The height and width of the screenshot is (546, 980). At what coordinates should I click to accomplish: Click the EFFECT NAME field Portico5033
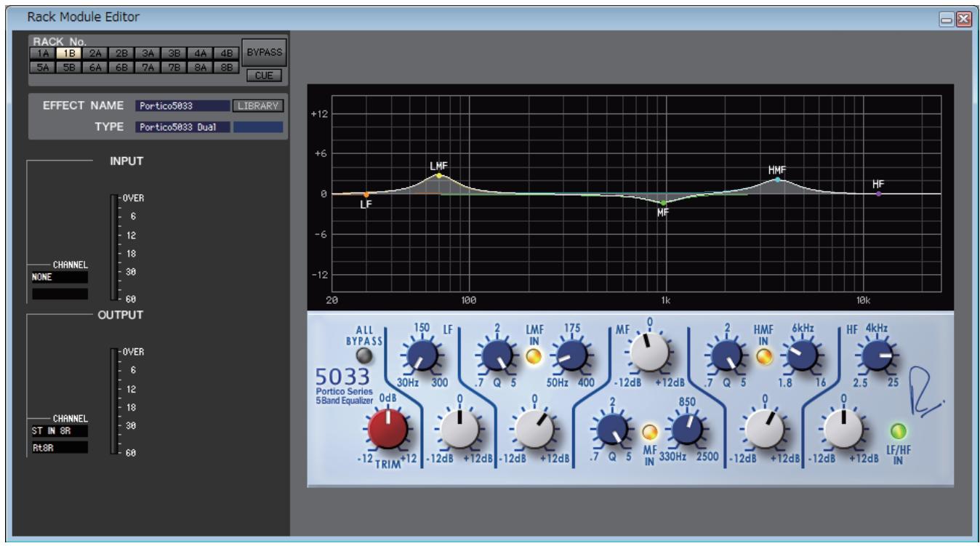click(x=182, y=105)
